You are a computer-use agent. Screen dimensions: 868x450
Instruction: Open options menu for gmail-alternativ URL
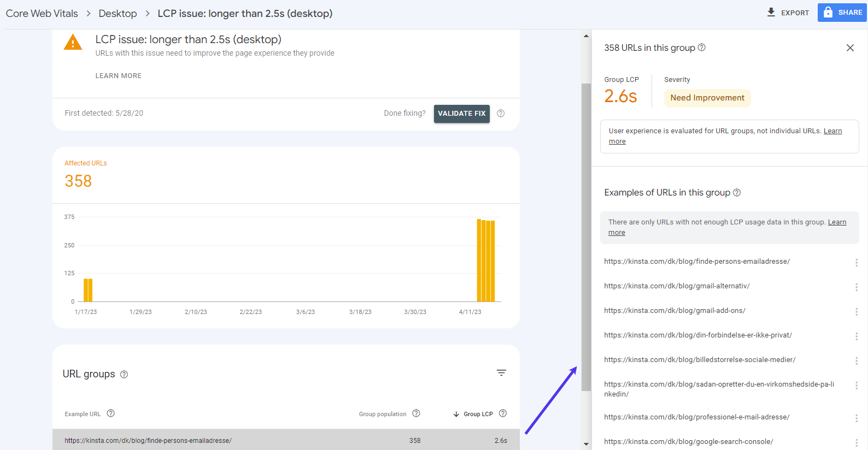point(856,287)
